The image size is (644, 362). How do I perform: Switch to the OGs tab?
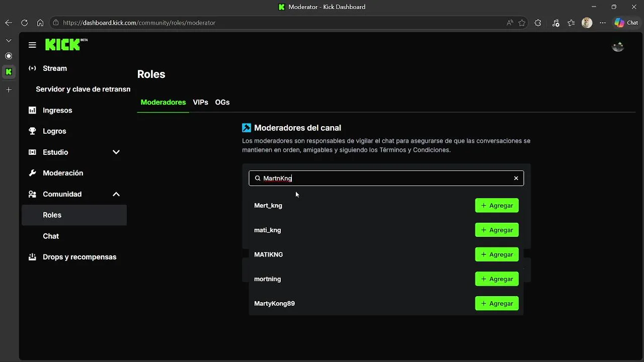coord(222,102)
